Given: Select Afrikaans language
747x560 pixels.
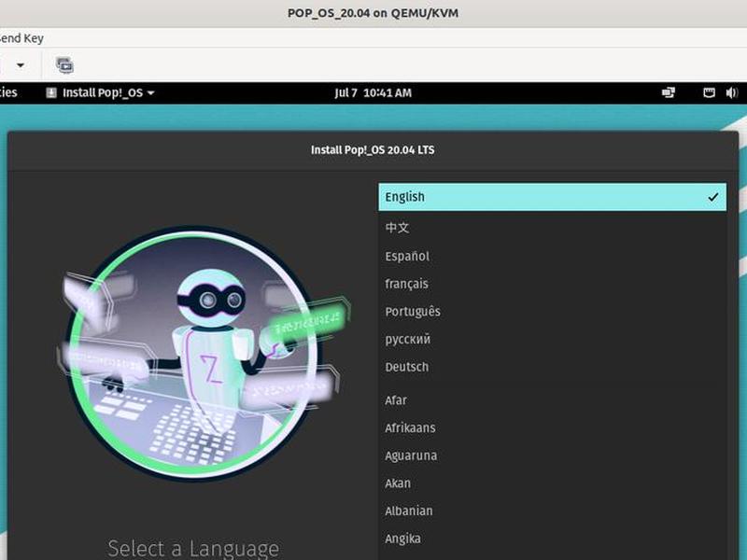Looking at the screenshot, I should coord(552,427).
